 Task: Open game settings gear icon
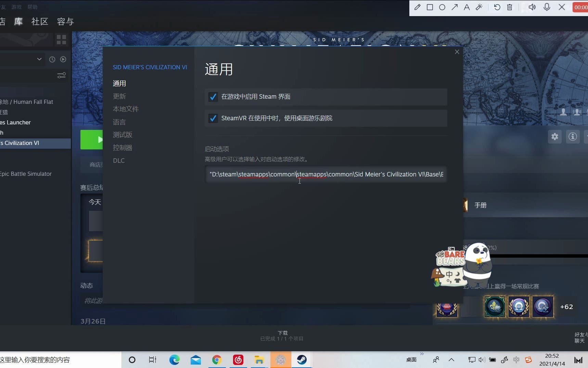click(555, 137)
